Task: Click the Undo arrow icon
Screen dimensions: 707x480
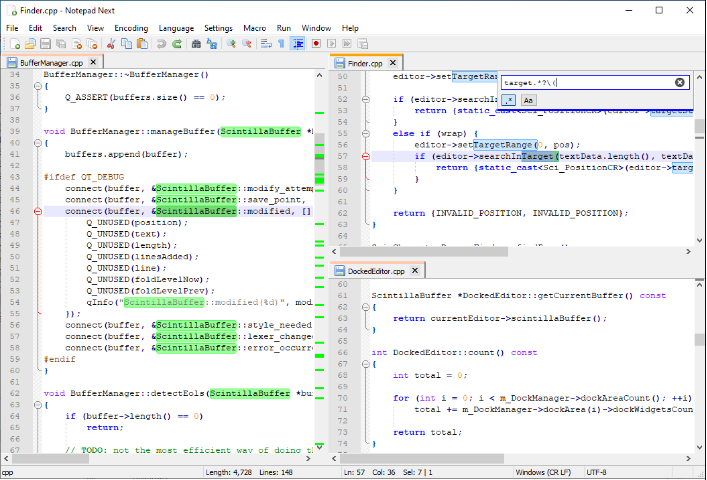Action: tap(161, 44)
